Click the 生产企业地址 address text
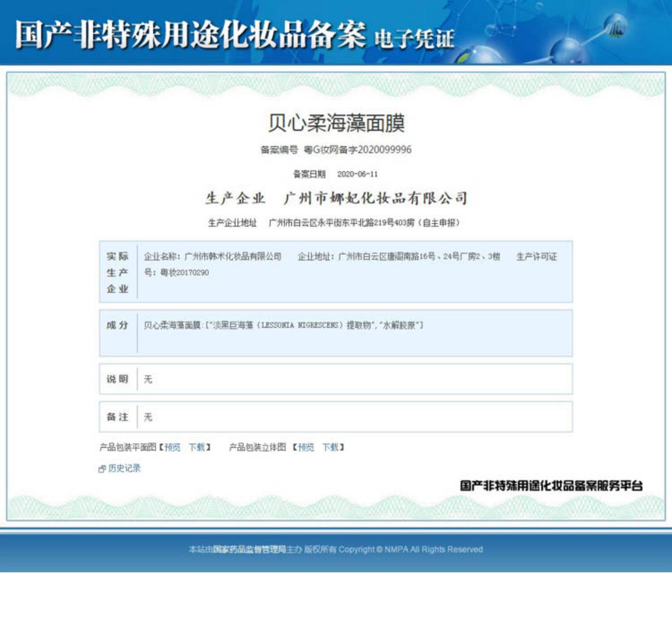This screenshot has width=672, height=618. pos(364,223)
